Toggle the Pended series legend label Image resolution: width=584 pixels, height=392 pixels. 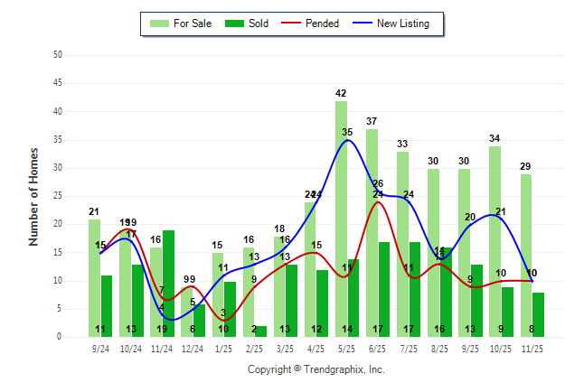click(323, 23)
